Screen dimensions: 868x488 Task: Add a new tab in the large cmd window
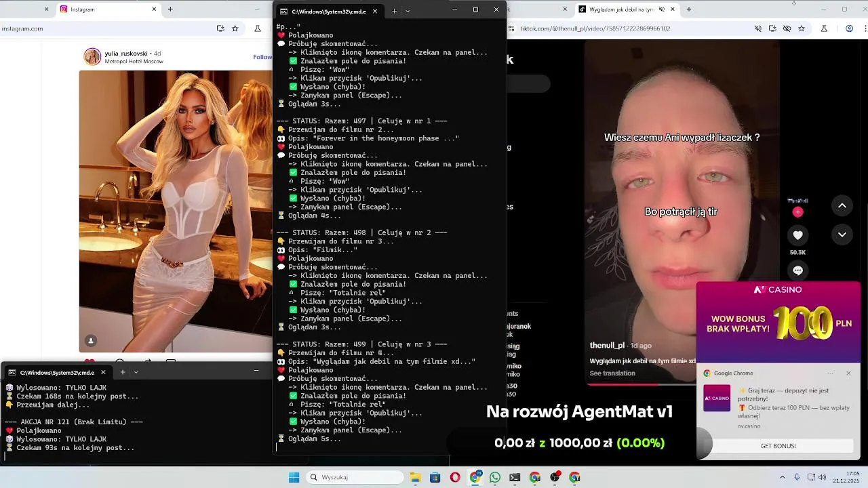pyautogui.click(x=394, y=11)
